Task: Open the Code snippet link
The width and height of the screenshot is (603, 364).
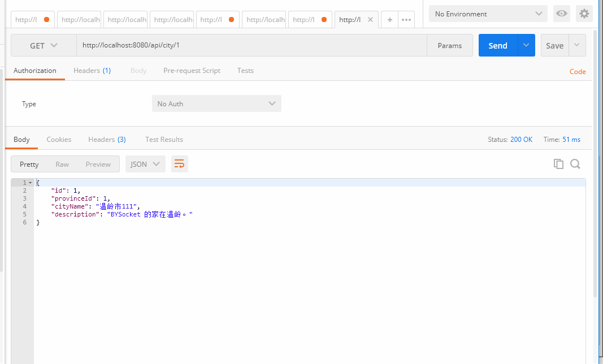Action: [578, 72]
